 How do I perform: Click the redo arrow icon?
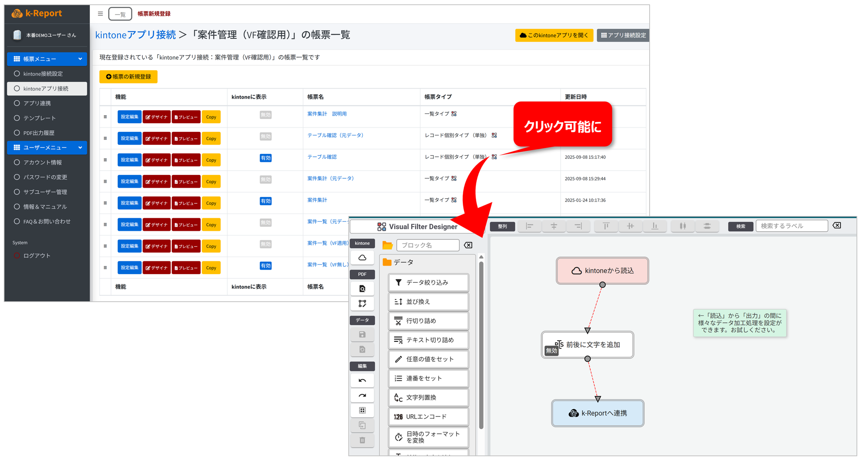tap(362, 396)
